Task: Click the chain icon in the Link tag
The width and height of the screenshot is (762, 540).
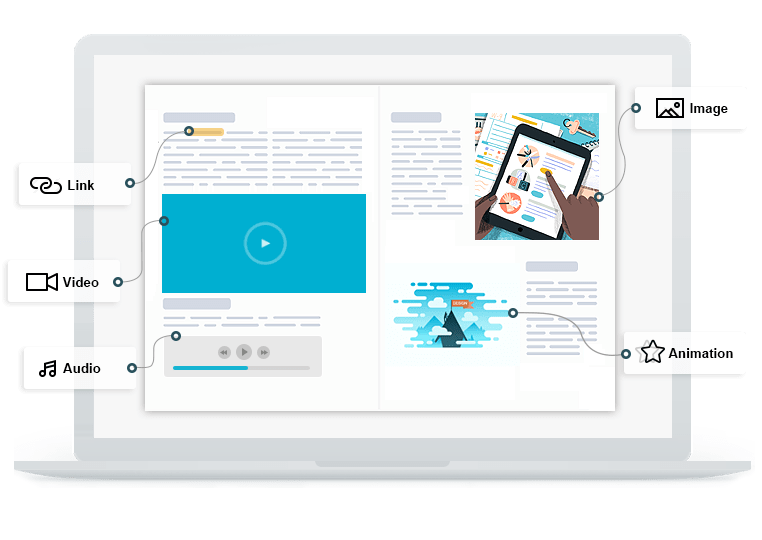Action: [x=46, y=185]
